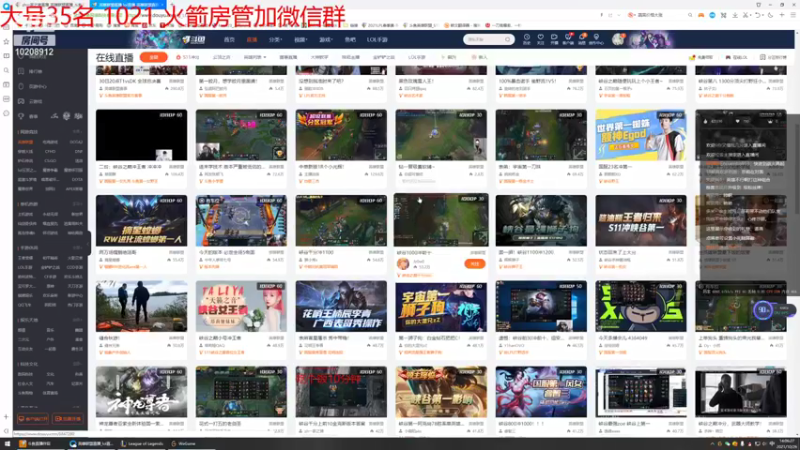800x450 pixels.
Task: Select the 直播 tab in top navigation
Action: click(252, 39)
